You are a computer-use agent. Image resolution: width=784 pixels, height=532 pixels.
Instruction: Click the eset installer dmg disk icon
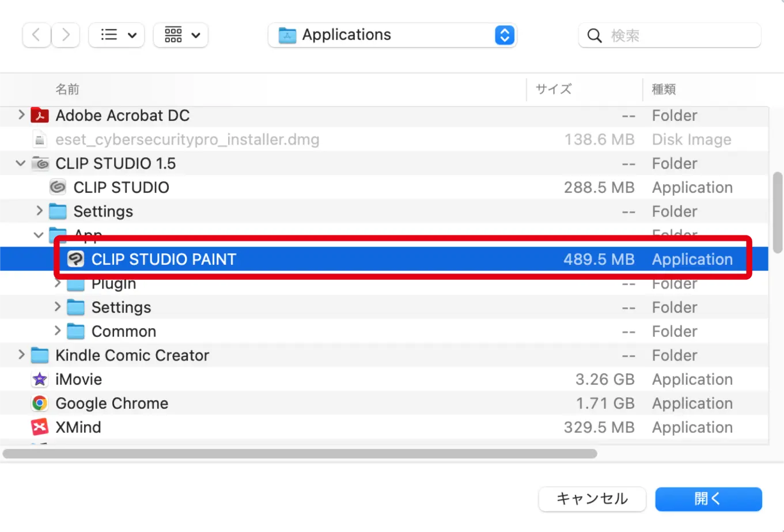pos(39,140)
